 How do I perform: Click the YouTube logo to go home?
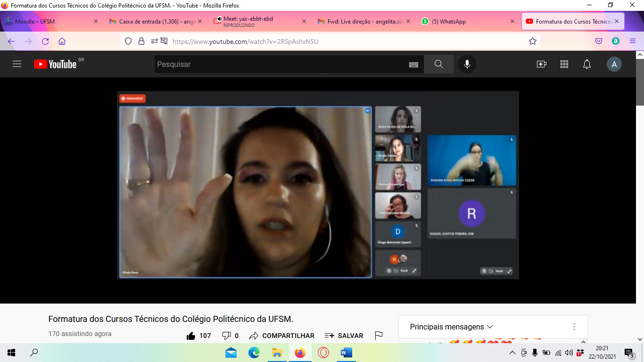tap(55, 64)
